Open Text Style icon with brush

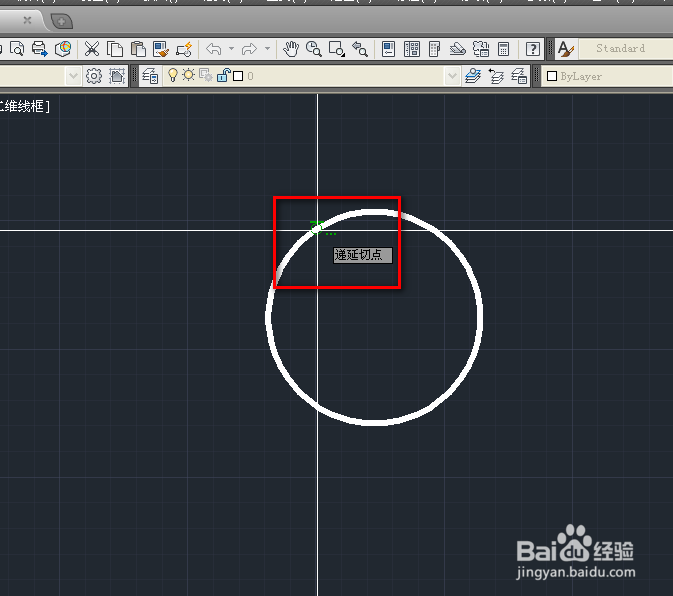coord(566,48)
